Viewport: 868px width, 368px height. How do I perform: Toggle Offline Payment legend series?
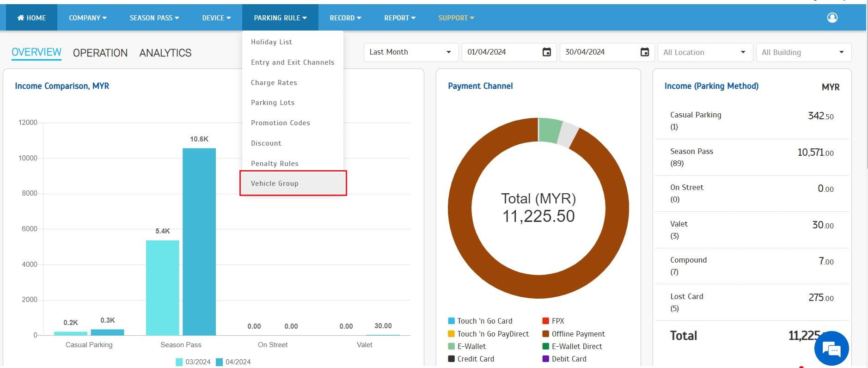click(x=573, y=334)
